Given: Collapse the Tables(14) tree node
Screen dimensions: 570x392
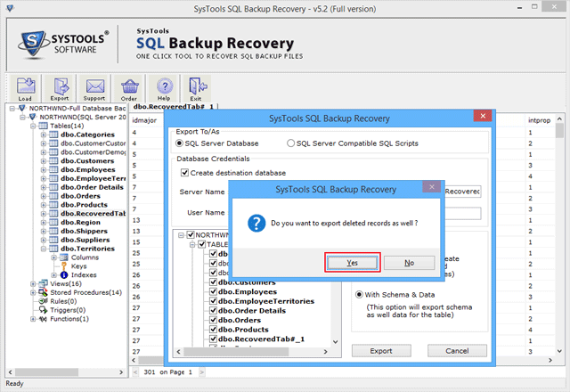Looking at the screenshot, I should (33, 126).
